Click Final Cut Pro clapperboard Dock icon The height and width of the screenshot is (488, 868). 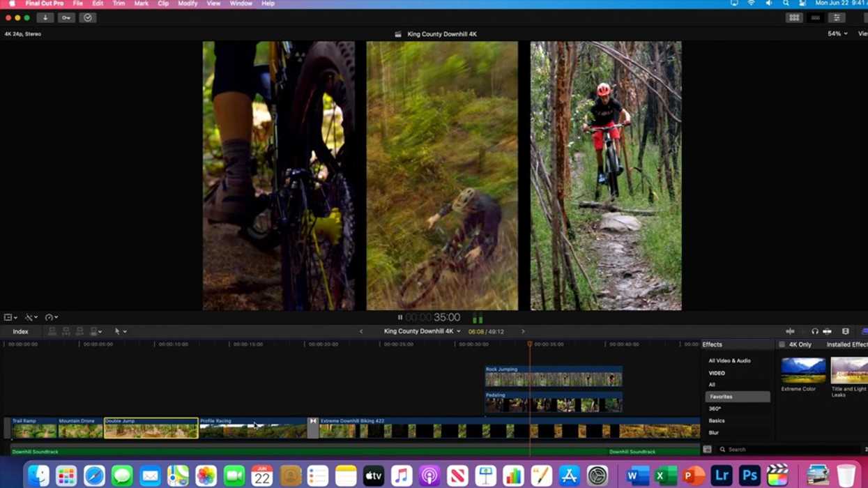pos(777,476)
